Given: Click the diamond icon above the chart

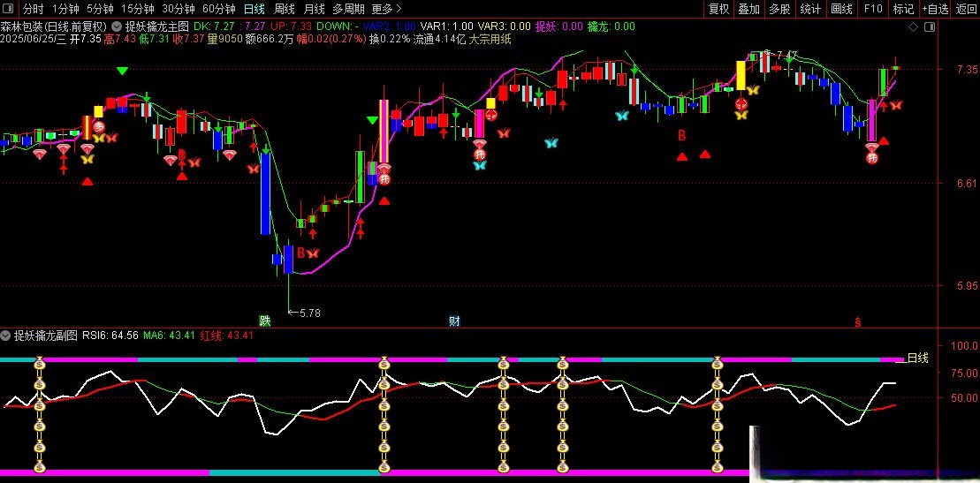Looking at the screenshot, I should tap(913, 26).
